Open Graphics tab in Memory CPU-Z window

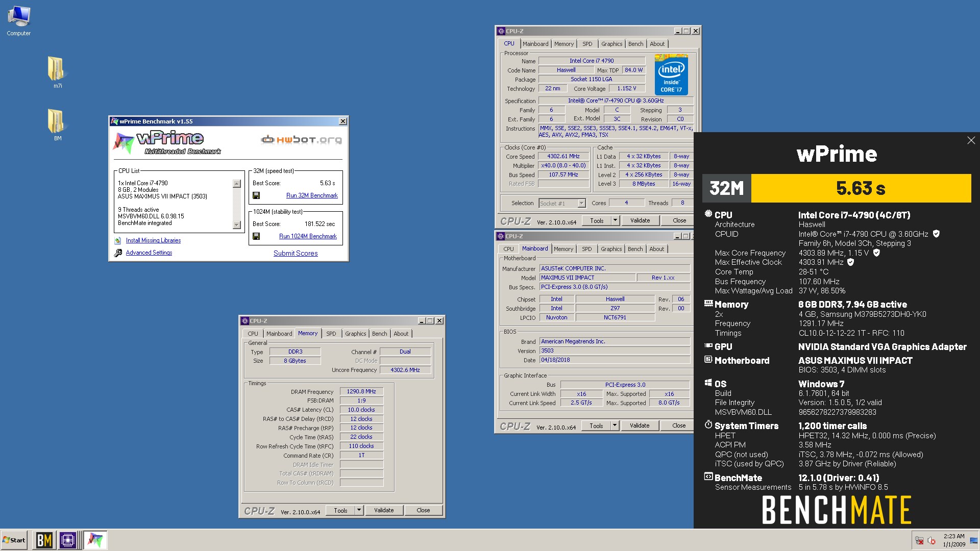tap(355, 334)
